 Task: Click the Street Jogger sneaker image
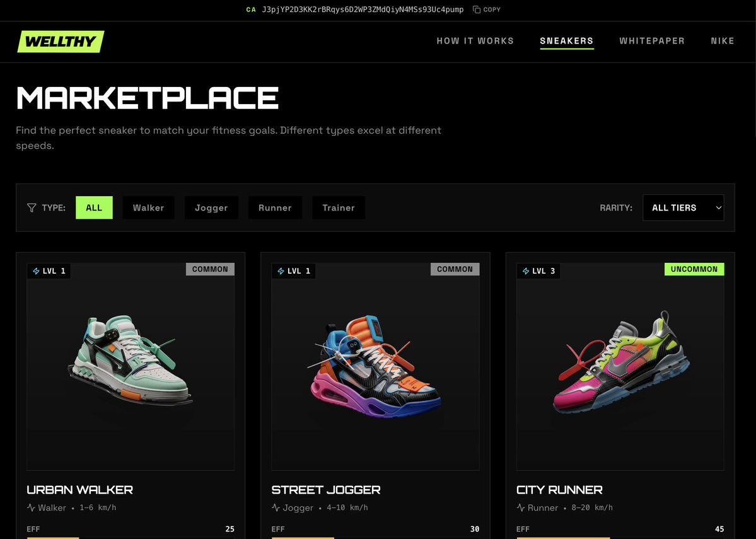[x=375, y=366]
